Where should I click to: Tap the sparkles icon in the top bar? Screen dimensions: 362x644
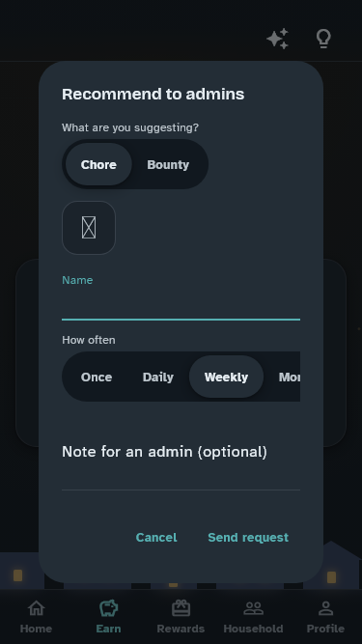(x=278, y=39)
